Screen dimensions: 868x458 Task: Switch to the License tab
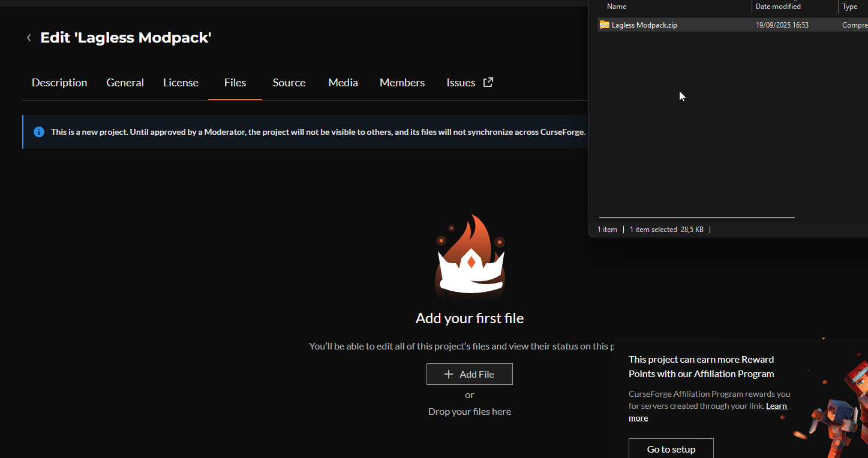(181, 82)
